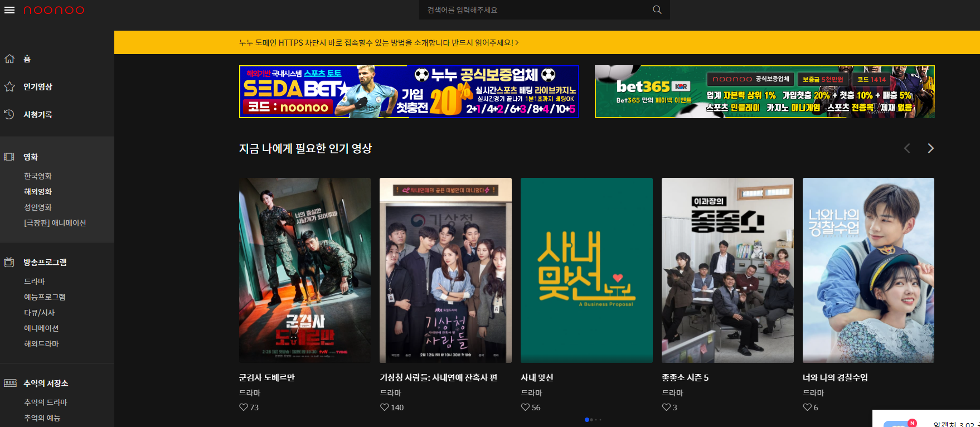Click title link 좋좋소 시즌 5

[x=685, y=377]
